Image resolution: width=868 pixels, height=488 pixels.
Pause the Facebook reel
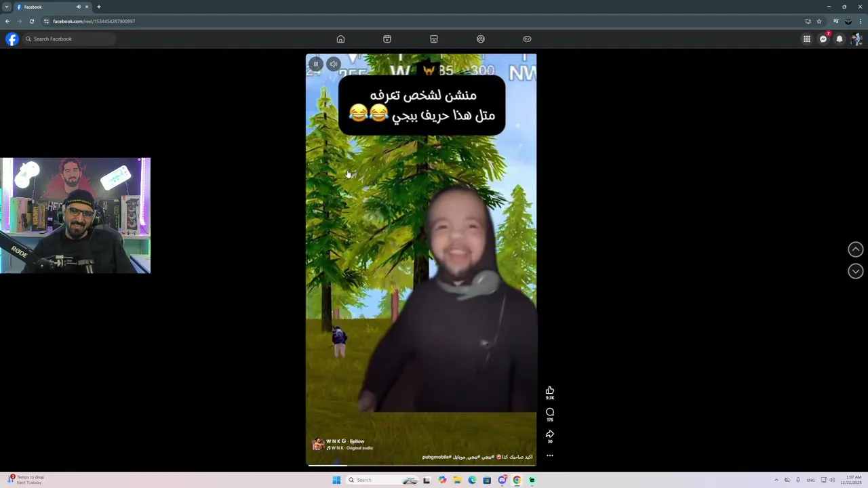[315, 64]
